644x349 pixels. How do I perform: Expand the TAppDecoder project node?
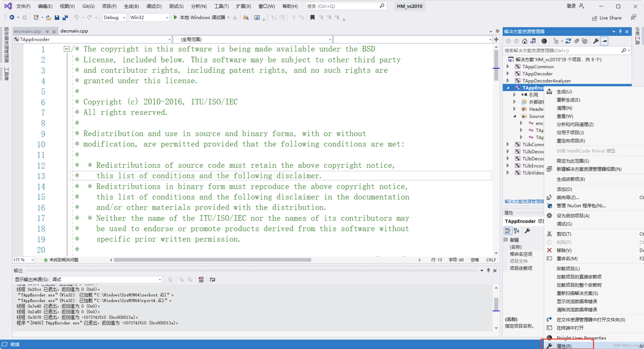(x=508, y=74)
